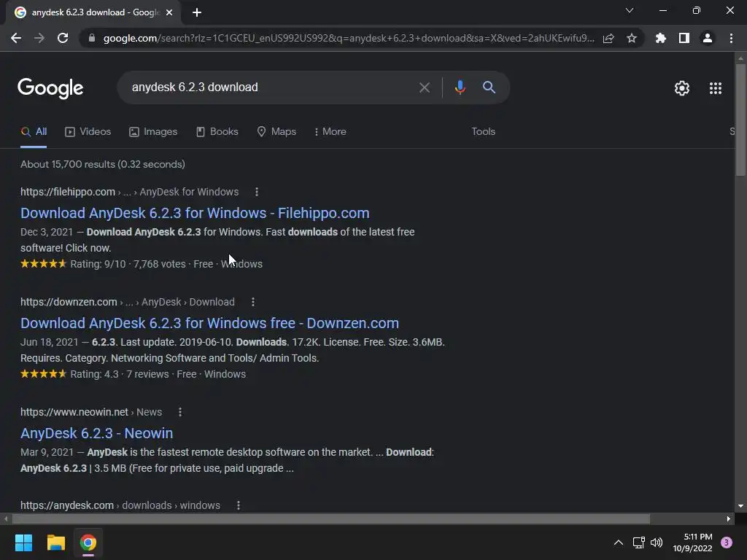Image resolution: width=747 pixels, height=560 pixels.
Task: Click into the Google search field
Action: [x=271, y=87]
